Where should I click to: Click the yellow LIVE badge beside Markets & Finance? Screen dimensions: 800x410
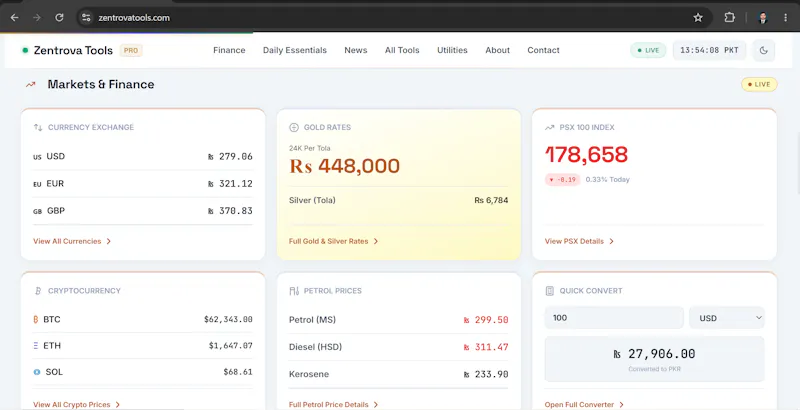click(x=759, y=85)
